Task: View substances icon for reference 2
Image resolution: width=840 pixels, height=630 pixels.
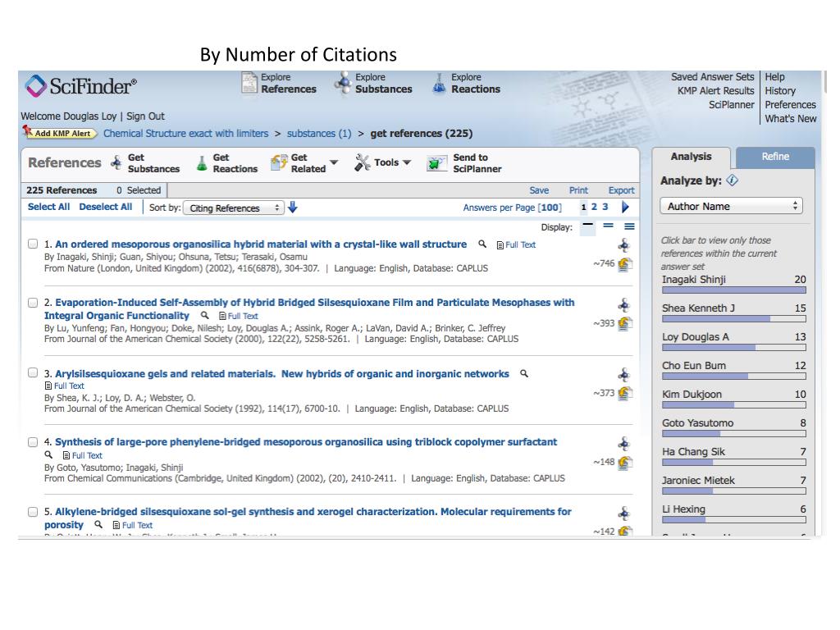Action: click(623, 305)
